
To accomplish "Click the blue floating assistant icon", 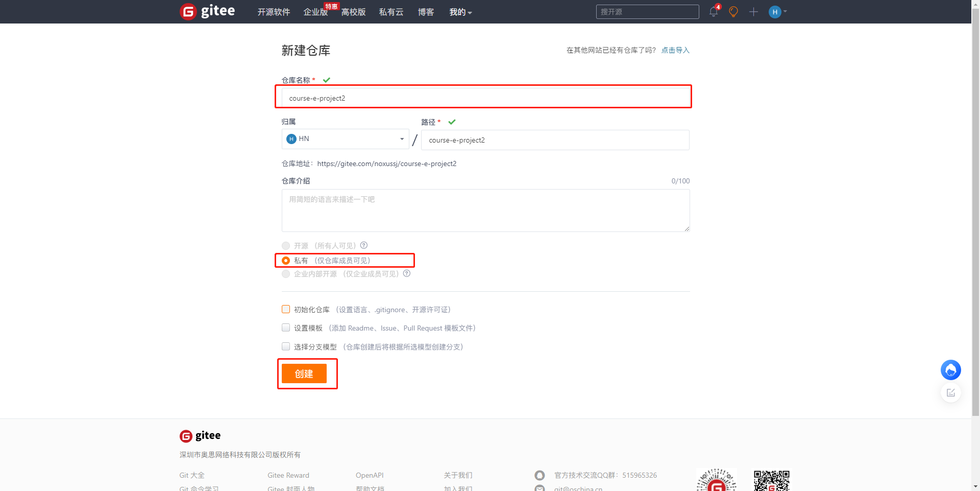I will 950,370.
